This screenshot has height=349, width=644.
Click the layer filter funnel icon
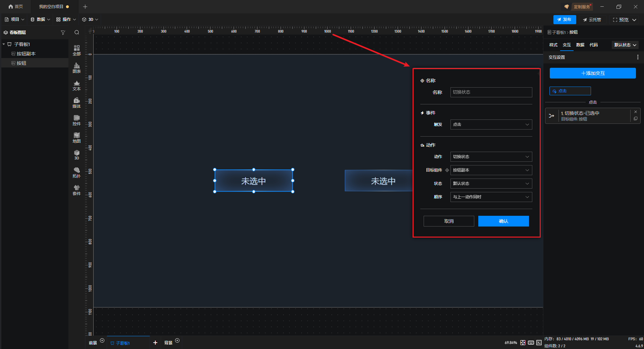click(x=63, y=33)
